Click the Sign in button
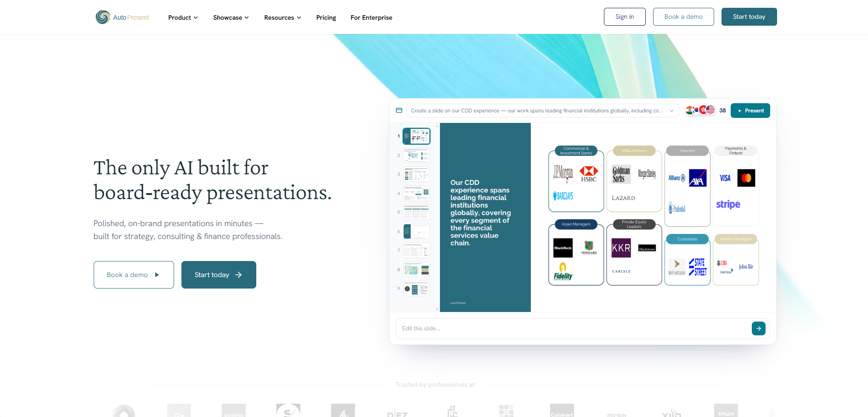The height and width of the screenshot is (417, 868). [625, 17]
